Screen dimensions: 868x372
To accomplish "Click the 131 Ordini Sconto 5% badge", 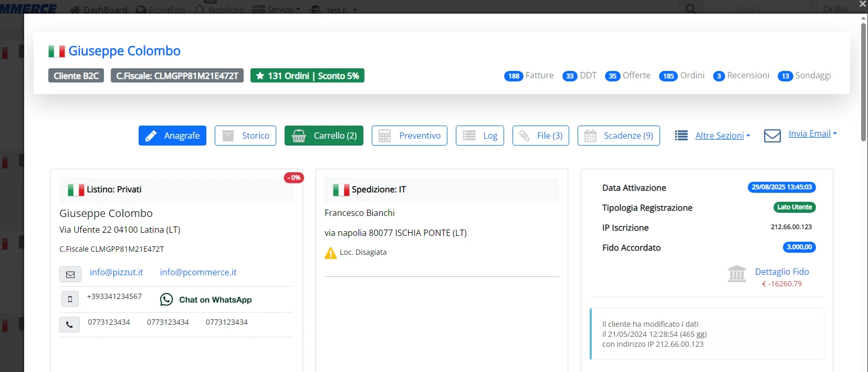I will click(307, 76).
